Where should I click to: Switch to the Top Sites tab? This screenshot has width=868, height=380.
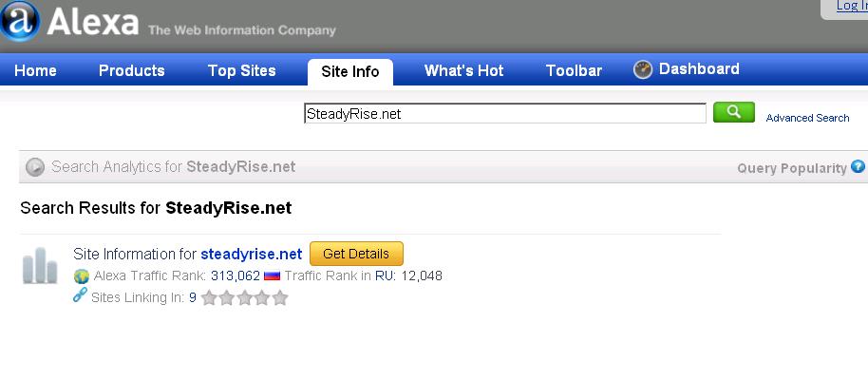[242, 71]
